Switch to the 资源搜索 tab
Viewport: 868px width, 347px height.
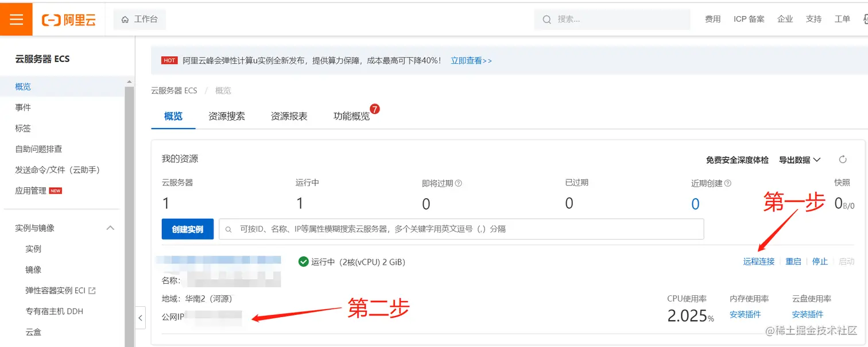pyautogui.click(x=227, y=116)
